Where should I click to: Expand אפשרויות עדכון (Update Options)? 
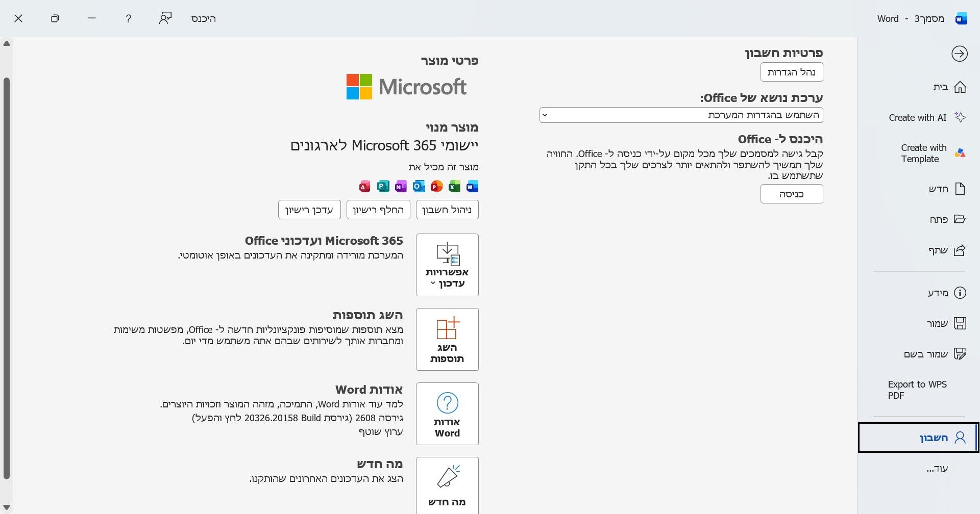click(x=447, y=265)
